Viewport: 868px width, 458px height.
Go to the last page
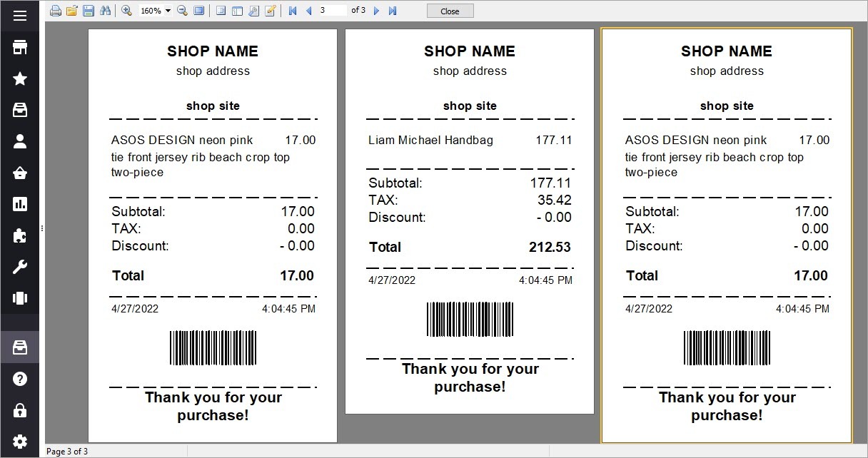tap(393, 11)
